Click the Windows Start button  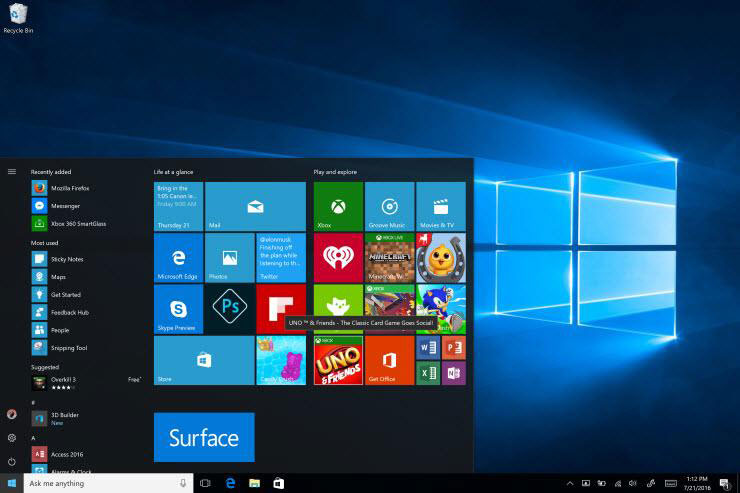tap(12, 483)
